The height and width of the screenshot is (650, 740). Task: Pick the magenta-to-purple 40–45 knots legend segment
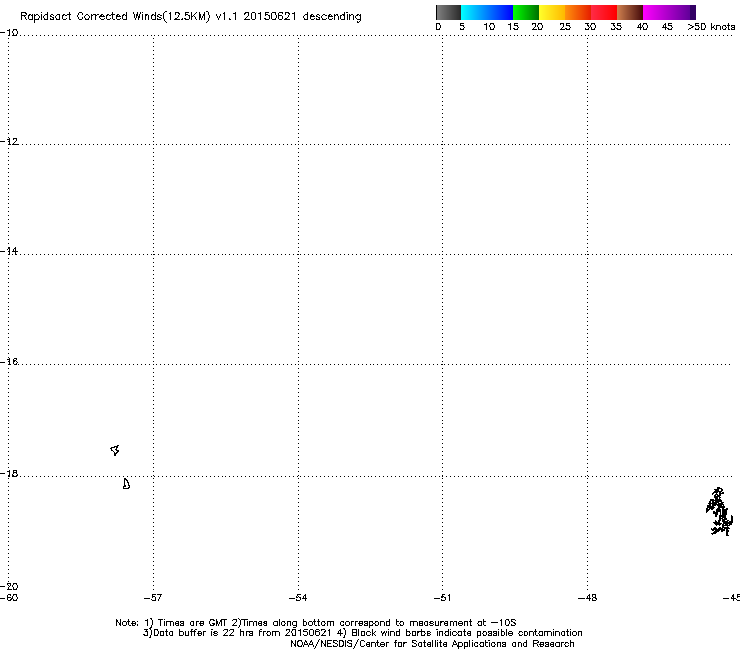[x=666, y=12]
